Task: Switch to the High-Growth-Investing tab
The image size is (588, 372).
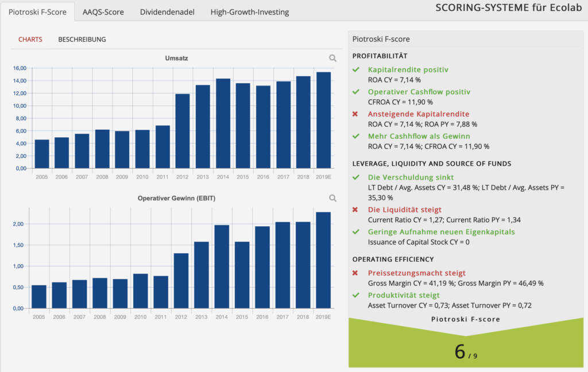Action: pos(250,12)
